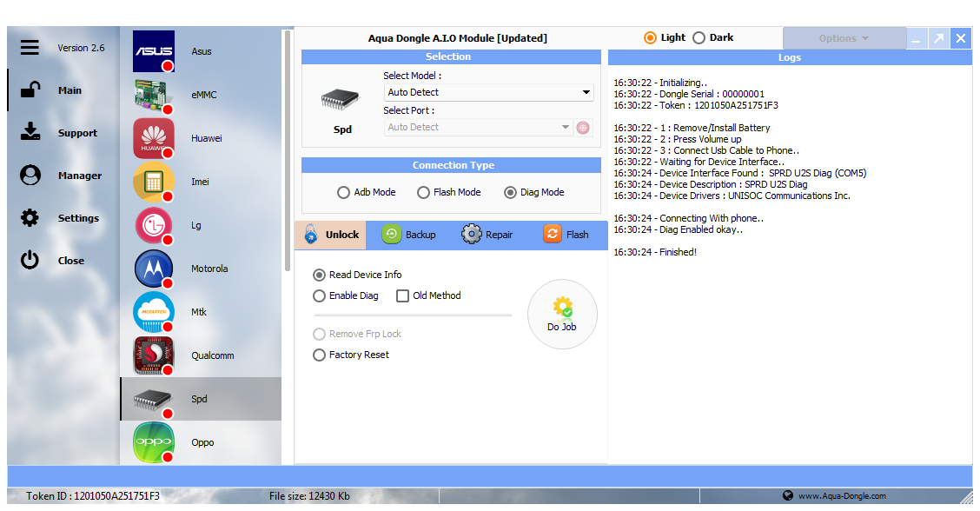
Task: Minimize the Aqua Dongle window
Action: pyautogui.click(x=916, y=39)
